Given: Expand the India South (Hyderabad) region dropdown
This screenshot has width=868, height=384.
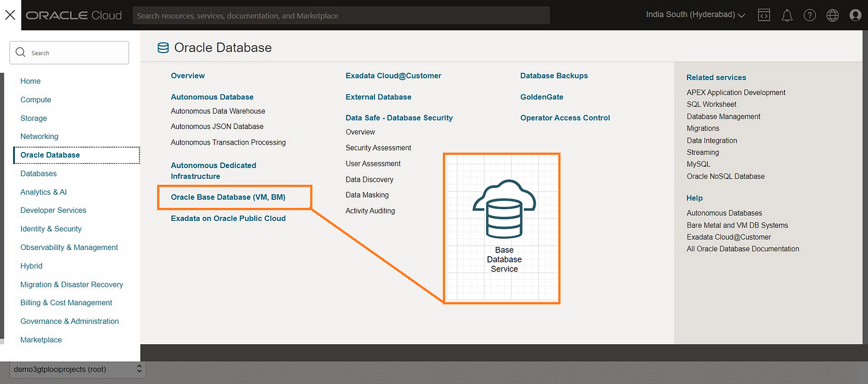Looking at the screenshot, I should [x=695, y=15].
